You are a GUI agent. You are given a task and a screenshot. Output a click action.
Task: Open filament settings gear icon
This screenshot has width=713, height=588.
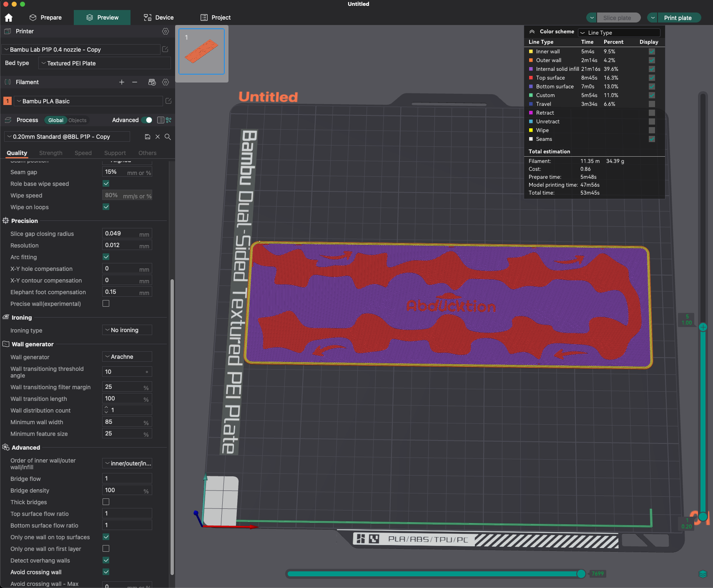pos(166,82)
